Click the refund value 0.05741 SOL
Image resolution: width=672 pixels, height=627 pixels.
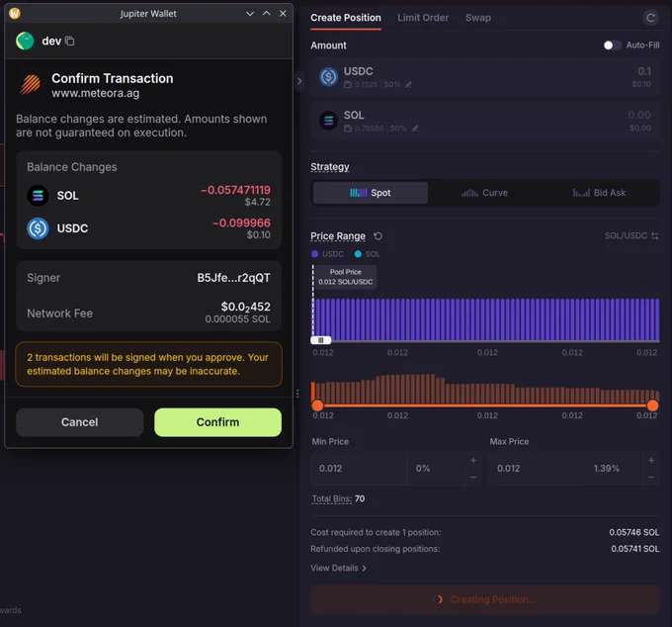click(x=635, y=549)
